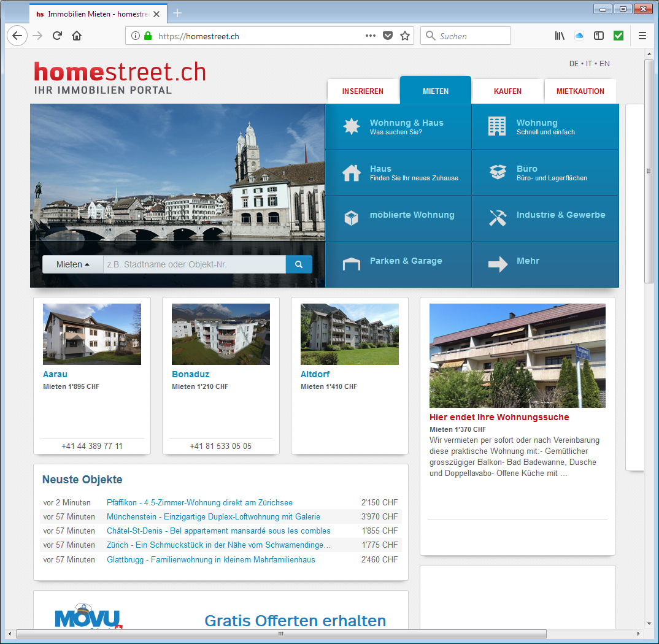Toggle the Firefox sidebar view
659x644 pixels.
coord(599,36)
